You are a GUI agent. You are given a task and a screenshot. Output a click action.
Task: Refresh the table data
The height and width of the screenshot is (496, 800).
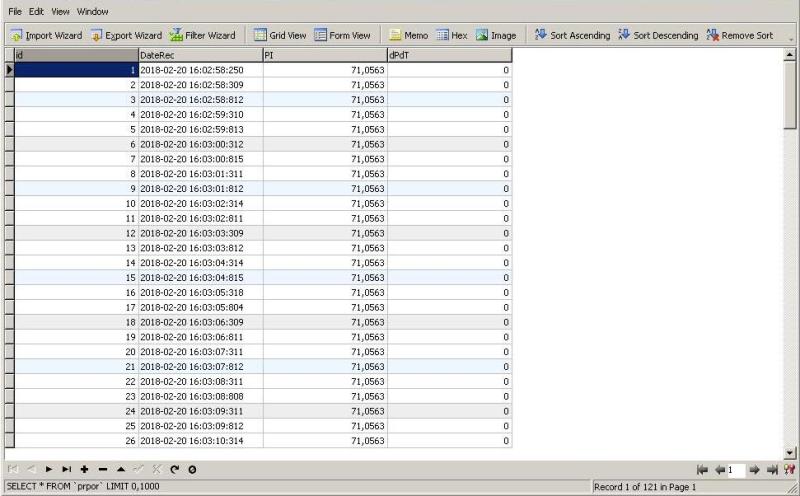174,469
